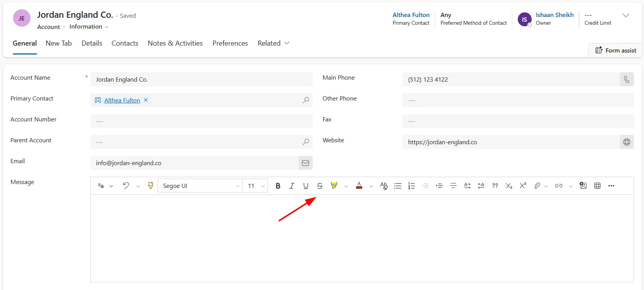Insert a block quote
Viewport: 644px width, 290px height.
495,186
